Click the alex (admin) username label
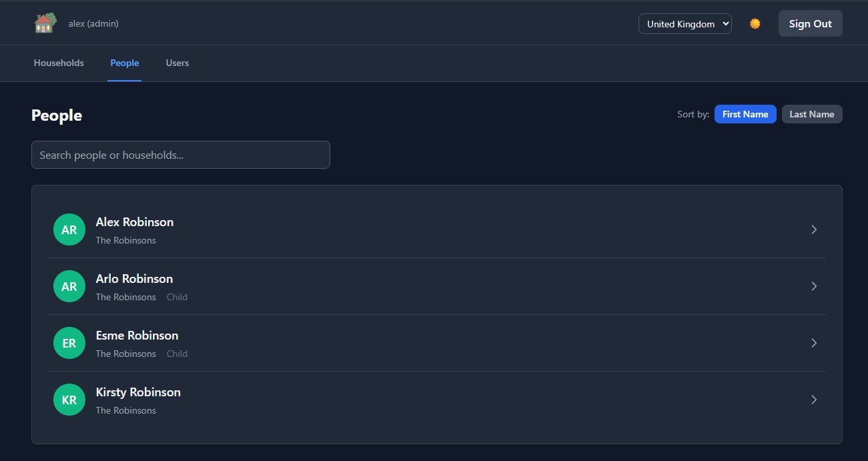Screen dimensions: 868x461 93,23
